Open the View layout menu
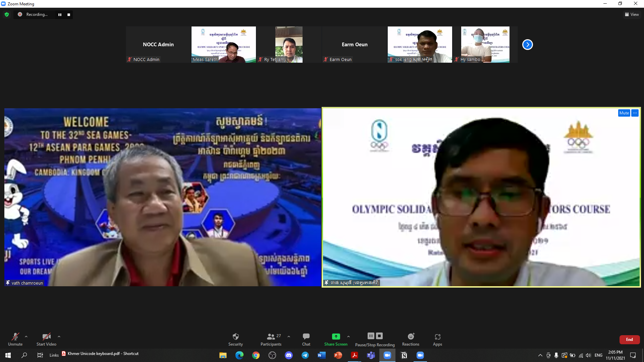Image resolution: width=644 pixels, height=362 pixels. point(632,14)
